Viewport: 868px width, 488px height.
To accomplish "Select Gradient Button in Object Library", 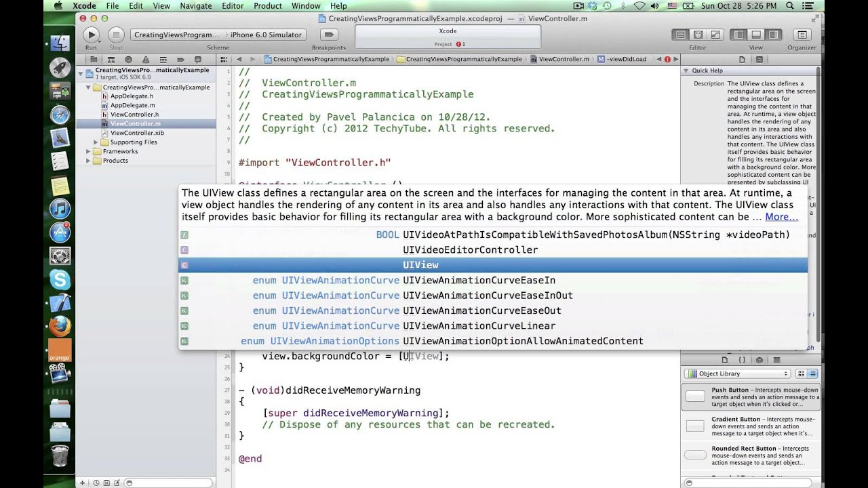I will point(750,426).
